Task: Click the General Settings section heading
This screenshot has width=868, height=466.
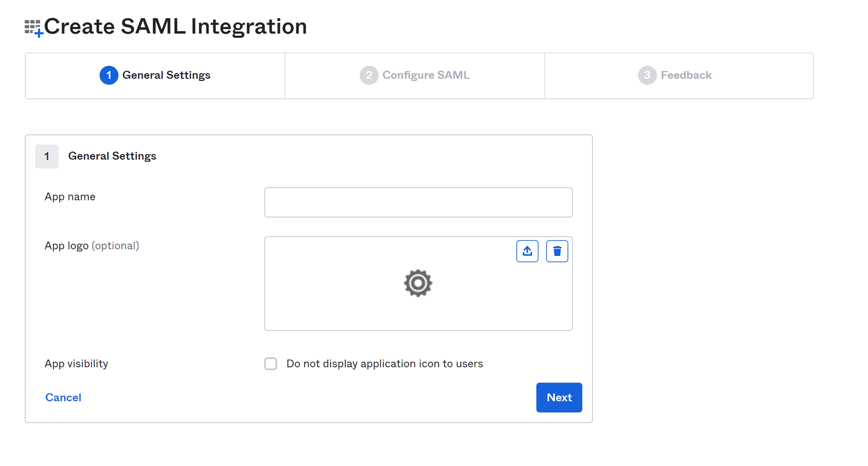Action: click(x=112, y=156)
